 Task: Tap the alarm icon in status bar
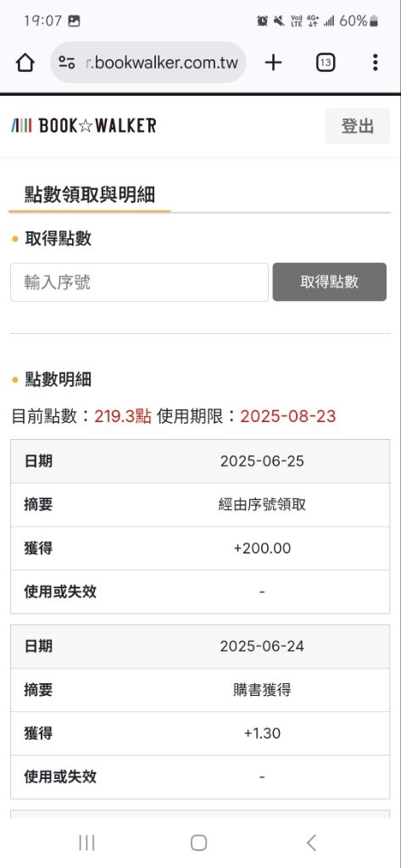(262, 21)
